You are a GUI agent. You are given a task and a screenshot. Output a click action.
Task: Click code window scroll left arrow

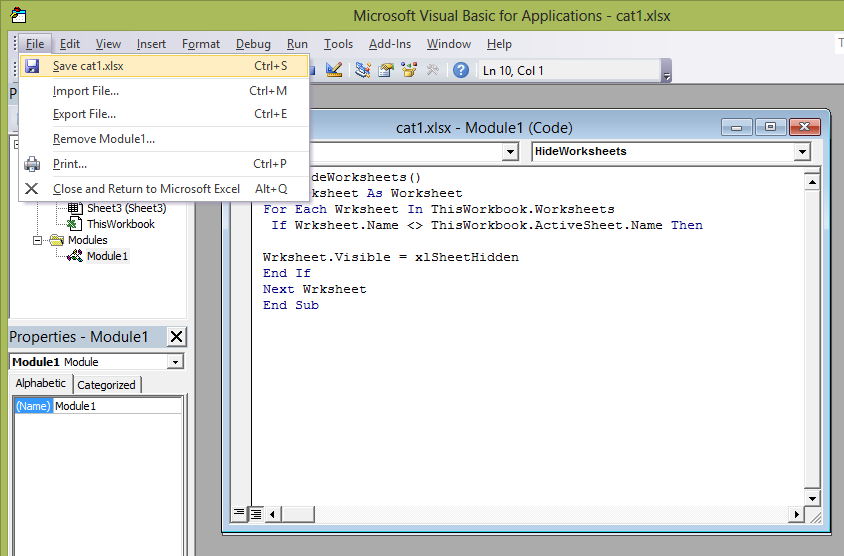tap(272, 515)
